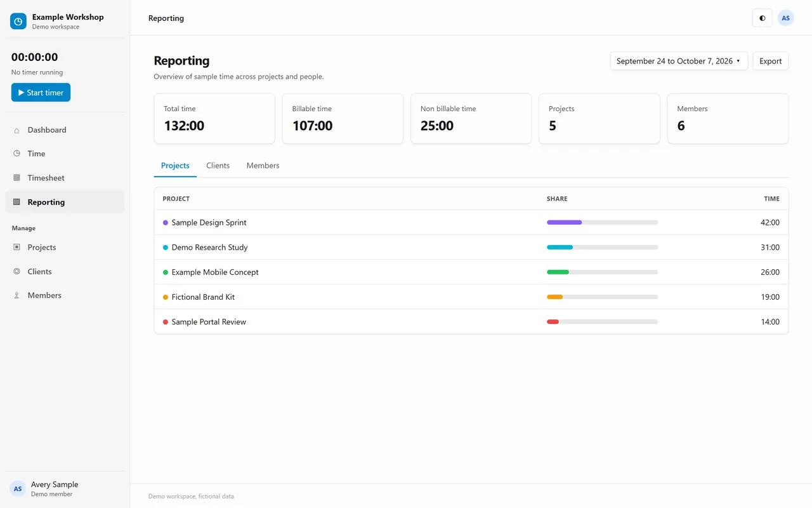The width and height of the screenshot is (812, 508).
Task: Click the green dot beside Example Mobile Concept
Action: (x=166, y=272)
